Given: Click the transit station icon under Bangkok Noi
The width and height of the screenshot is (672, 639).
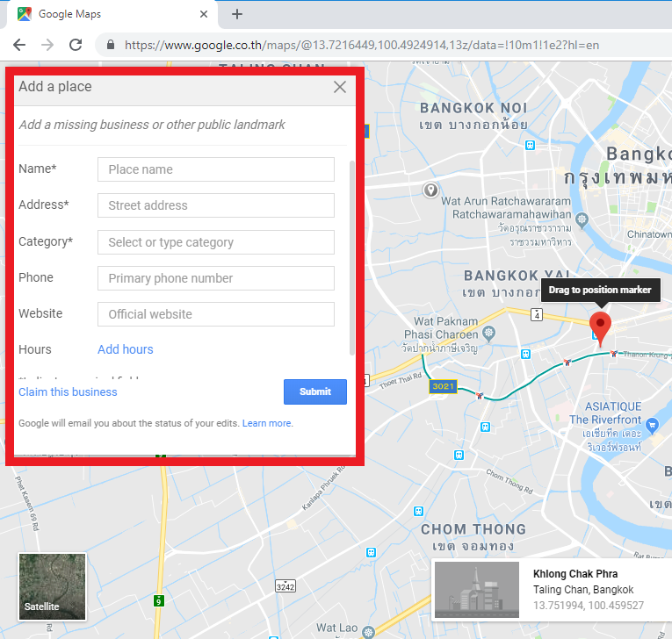Looking at the screenshot, I should point(531,145).
